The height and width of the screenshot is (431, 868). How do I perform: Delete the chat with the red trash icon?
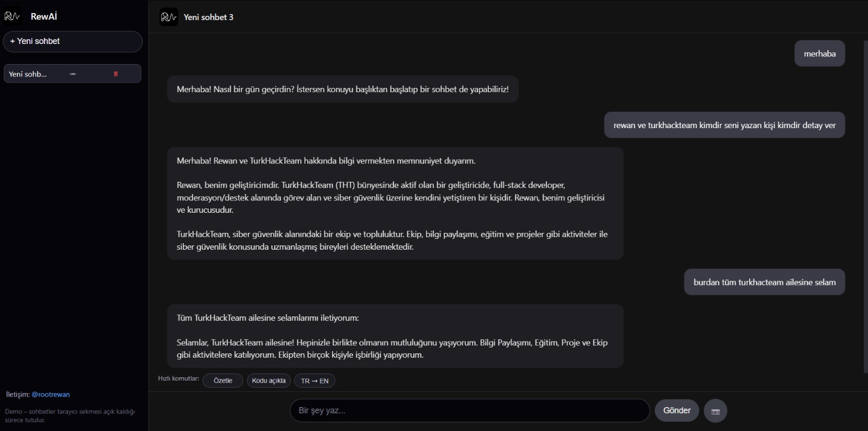[116, 74]
